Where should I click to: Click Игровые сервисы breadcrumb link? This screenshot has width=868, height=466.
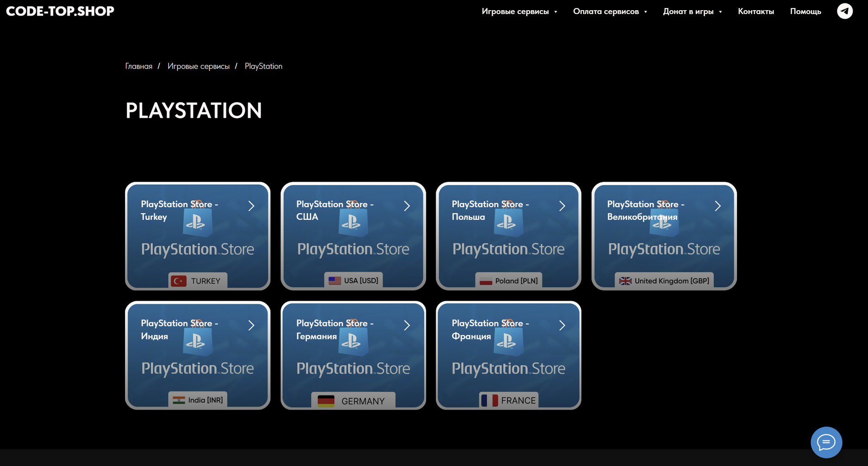(x=198, y=66)
